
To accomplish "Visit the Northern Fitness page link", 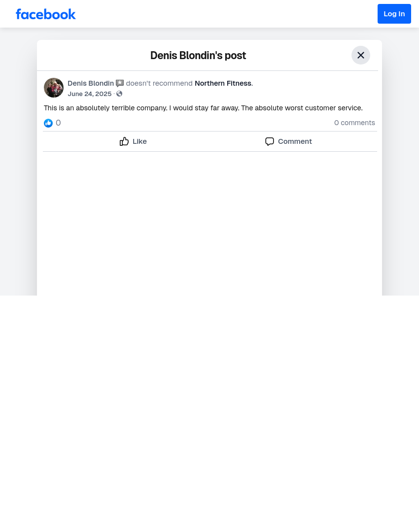I will pyautogui.click(x=223, y=83).
